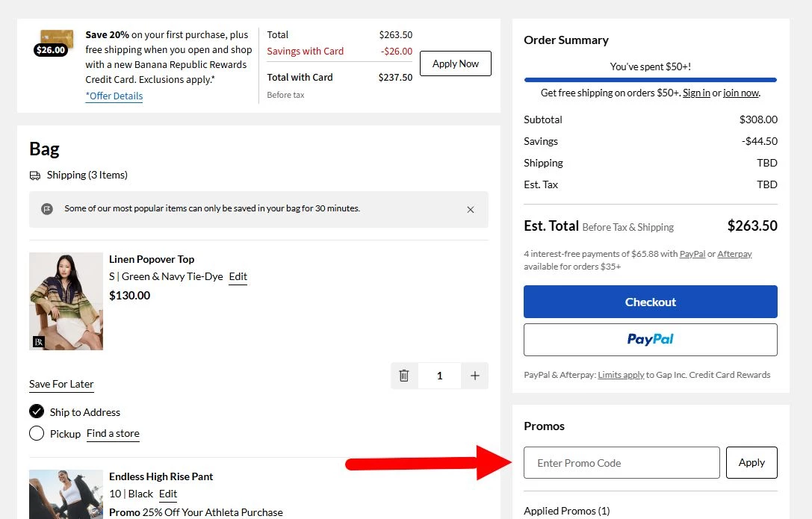Click the Checkout button
Screen dimensions: 812x519
tap(649, 302)
